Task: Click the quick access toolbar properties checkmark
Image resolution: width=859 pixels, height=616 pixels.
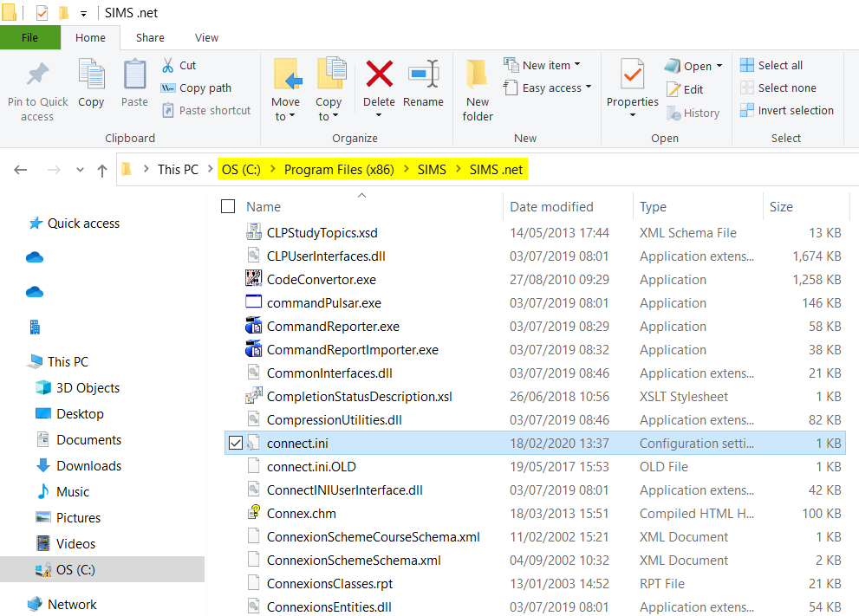Action: coord(42,13)
